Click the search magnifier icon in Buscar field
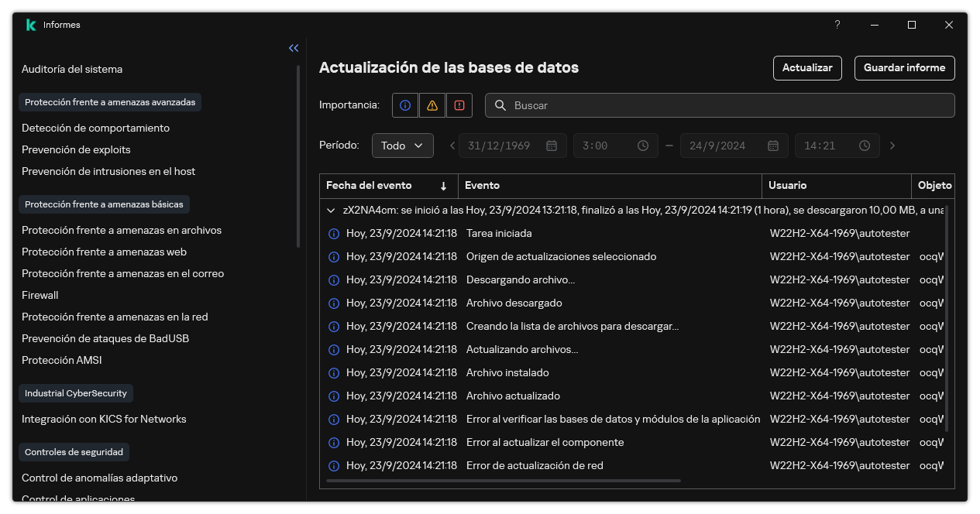 pyautogui.click(x=500, y=105)
